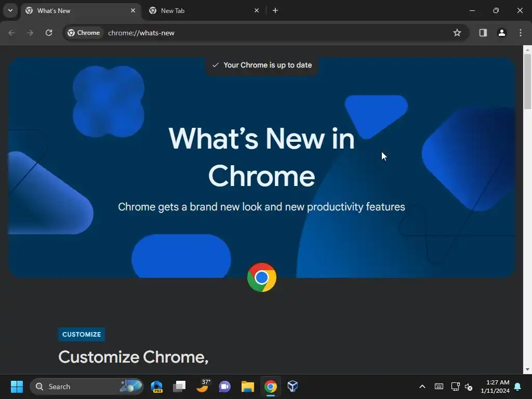The height and width of the screenshot is (399, 532).
Task: Open the profile avatar menu
Action: pyautogui.click(x=501, y=33)
